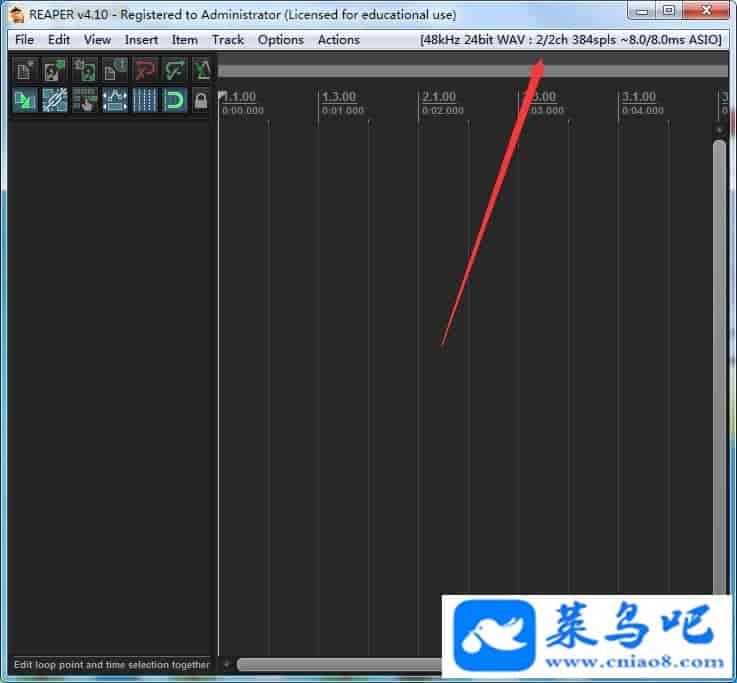This screenshot has width=737, height=683.
Task: Click the Open project toolbar icon
Action: point(55,71)
